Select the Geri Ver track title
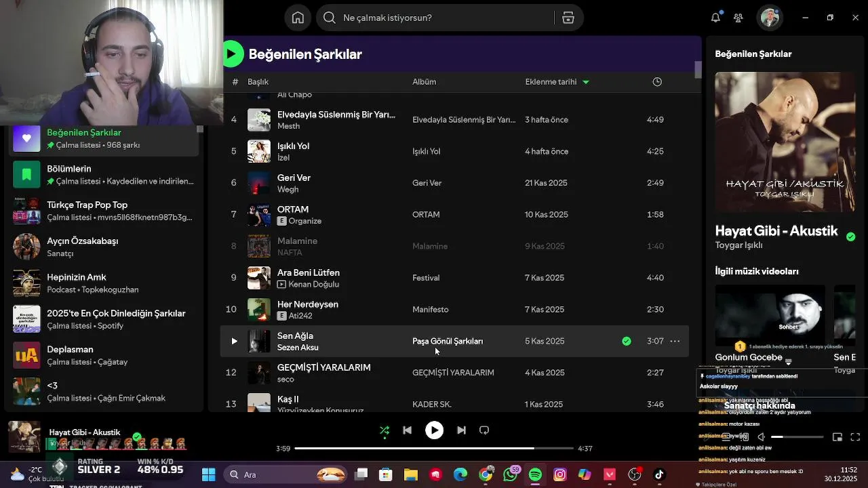The height and width of the screenshot is (488, 868). tap(294, 178)
